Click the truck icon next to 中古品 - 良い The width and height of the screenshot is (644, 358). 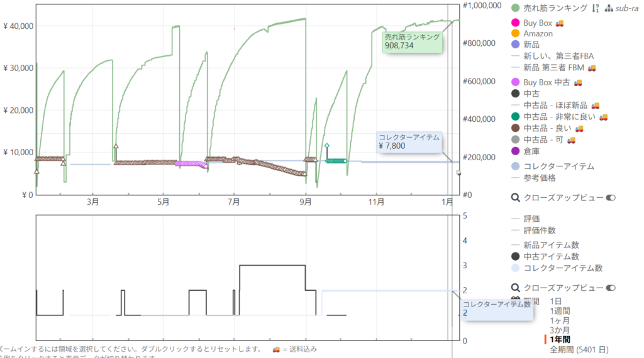coord(579,129)
